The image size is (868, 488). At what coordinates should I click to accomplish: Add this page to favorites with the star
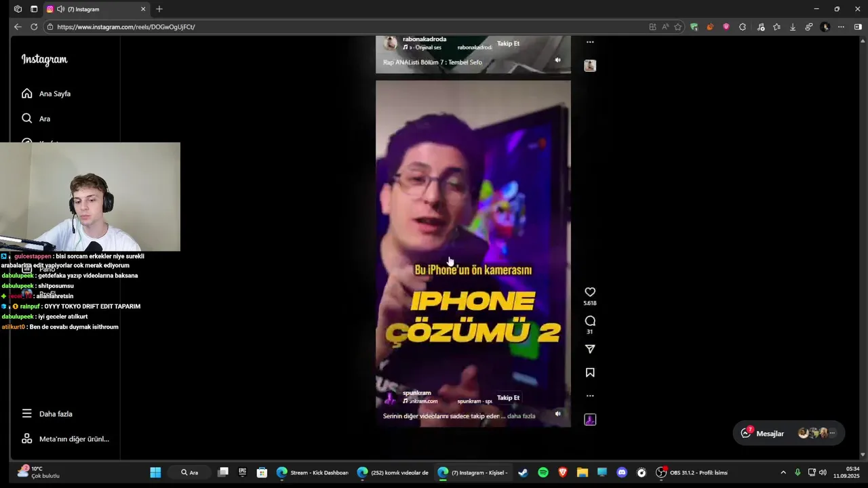[677, 27]
